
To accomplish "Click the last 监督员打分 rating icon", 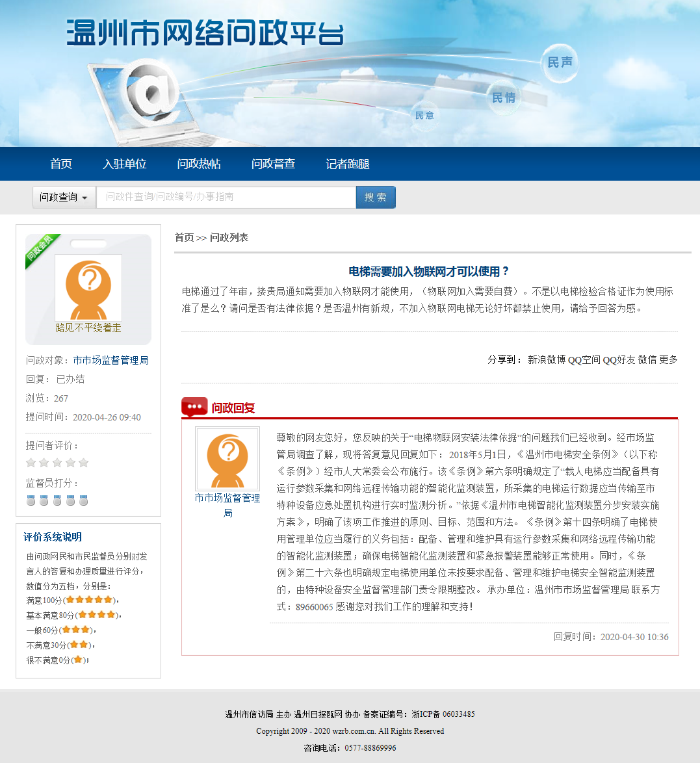I will pyautogui.click(x=83, y=500).
